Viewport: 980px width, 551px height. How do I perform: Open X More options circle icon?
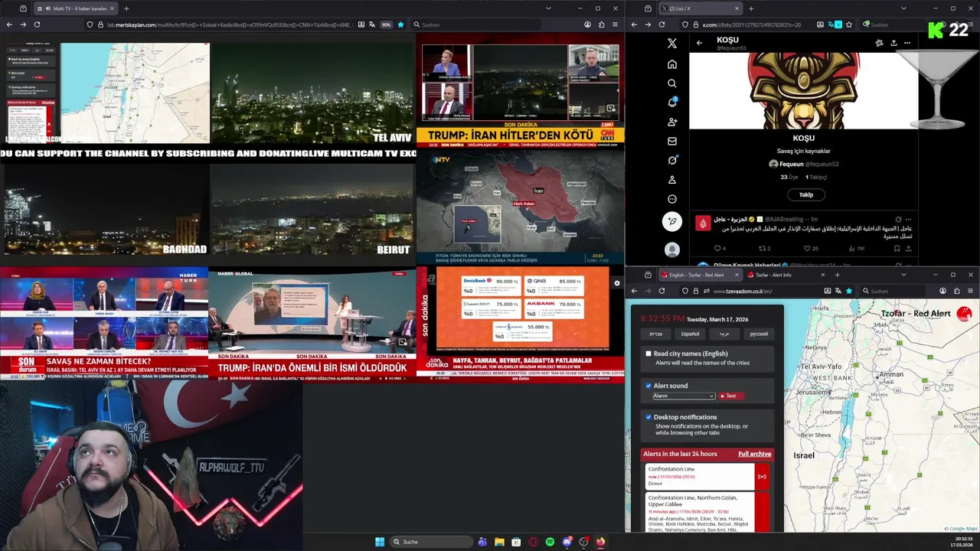click(672, 199)
